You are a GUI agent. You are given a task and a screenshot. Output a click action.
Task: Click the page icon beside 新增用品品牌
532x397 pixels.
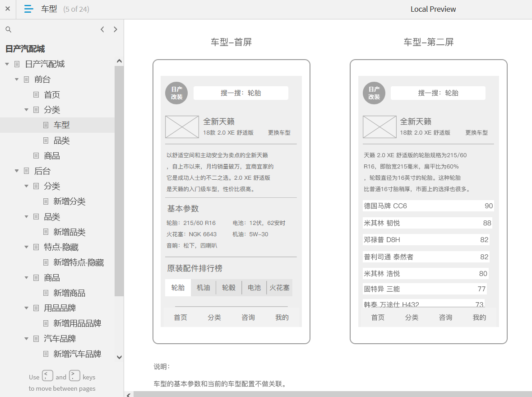coord(46,323)
